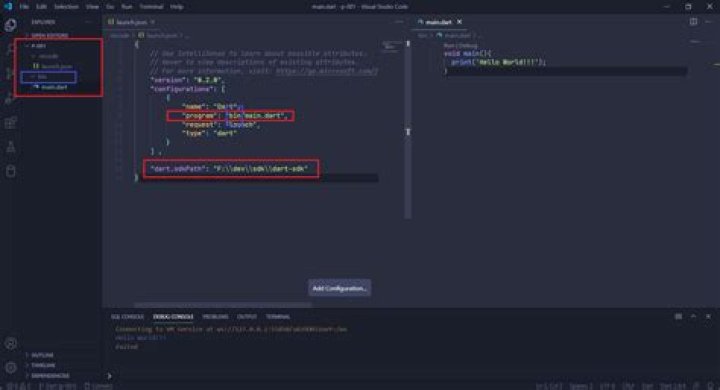Viewport: 720px width, 390px height.
Task: Close the launch.json tab
Action: coord(152,22)
